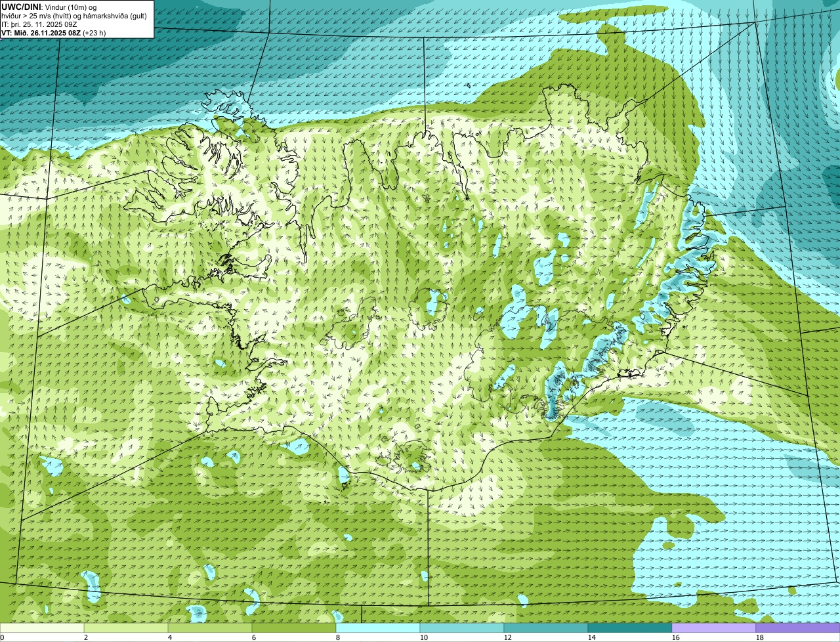840x642 pixels.
Task: Choose the 10–12 light teal legend swatch
Action: (x=462, y=628)
